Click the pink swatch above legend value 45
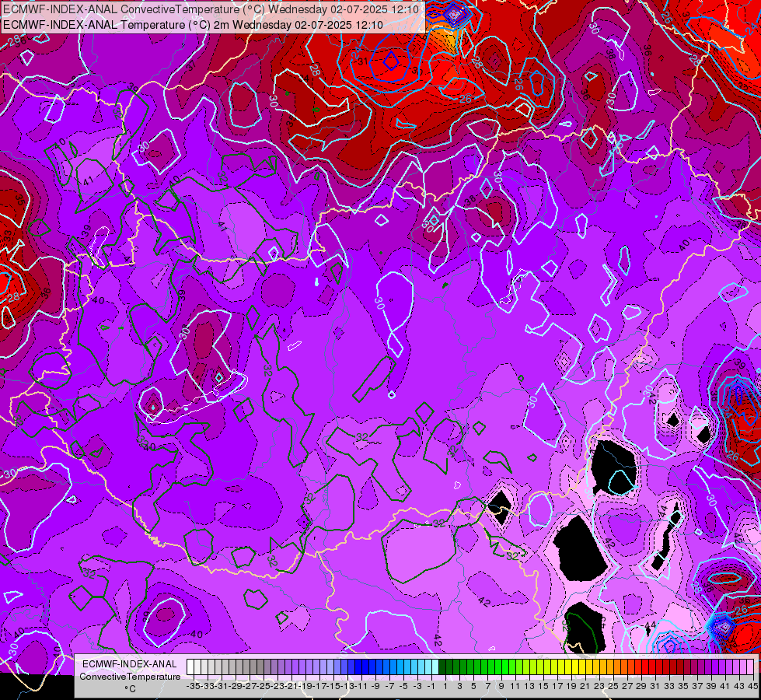Image resolution: width=761 pixels, height=700 pixels. pos(750,667)
